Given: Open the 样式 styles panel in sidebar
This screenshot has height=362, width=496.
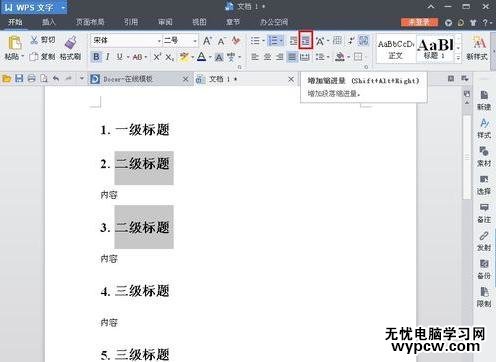Looking at the screenshot, I should click(x=484, y=129).
